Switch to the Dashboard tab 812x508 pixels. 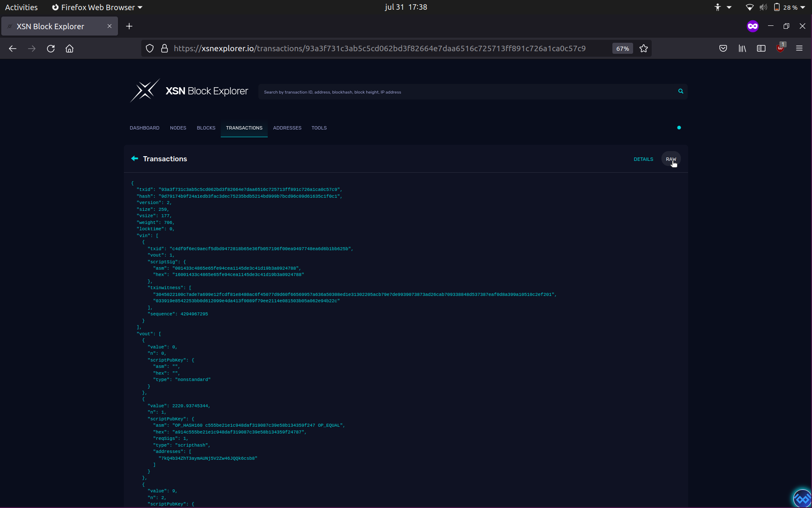[145, 128]
